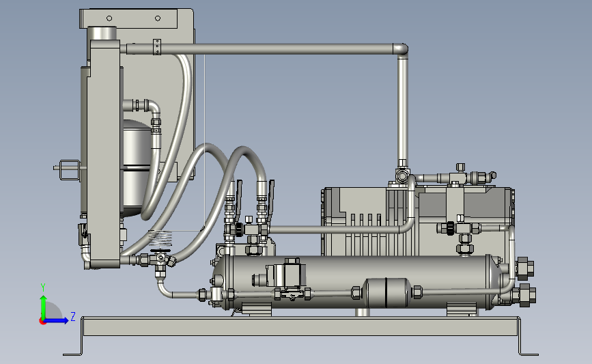The image size is (592, 364).
Task: Click the blue Z axis arrow of the triad
Action: 57,321
